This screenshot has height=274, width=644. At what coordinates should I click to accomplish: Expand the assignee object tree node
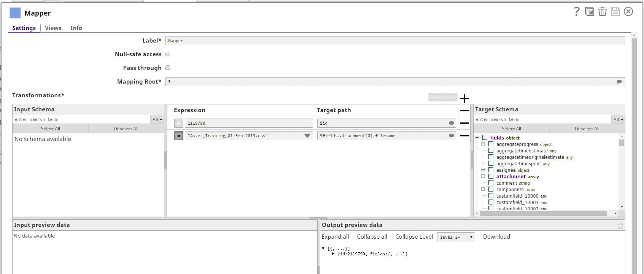pos(483,170)
